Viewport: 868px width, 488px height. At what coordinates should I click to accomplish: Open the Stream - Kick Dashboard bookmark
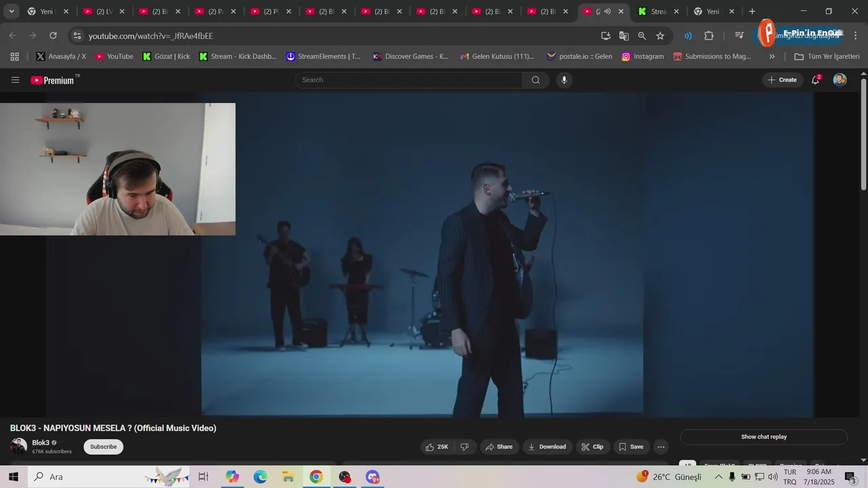pos(237,56)
